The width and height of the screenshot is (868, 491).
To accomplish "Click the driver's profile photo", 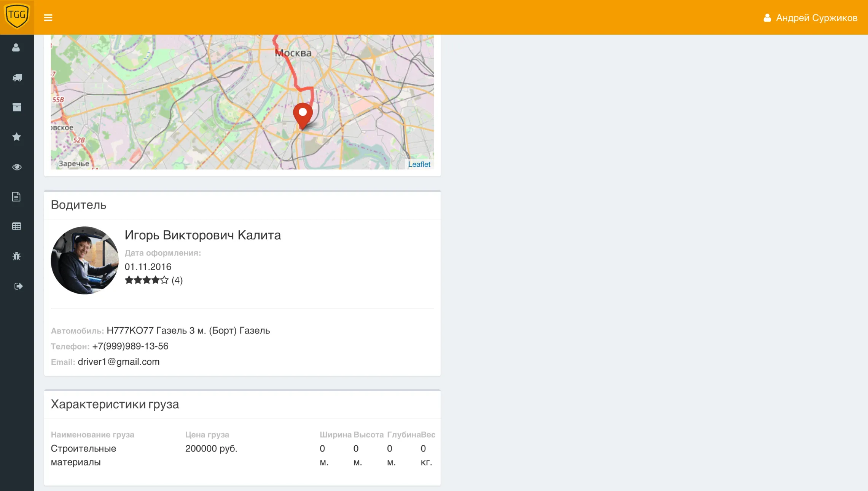I will click(84, 260).
